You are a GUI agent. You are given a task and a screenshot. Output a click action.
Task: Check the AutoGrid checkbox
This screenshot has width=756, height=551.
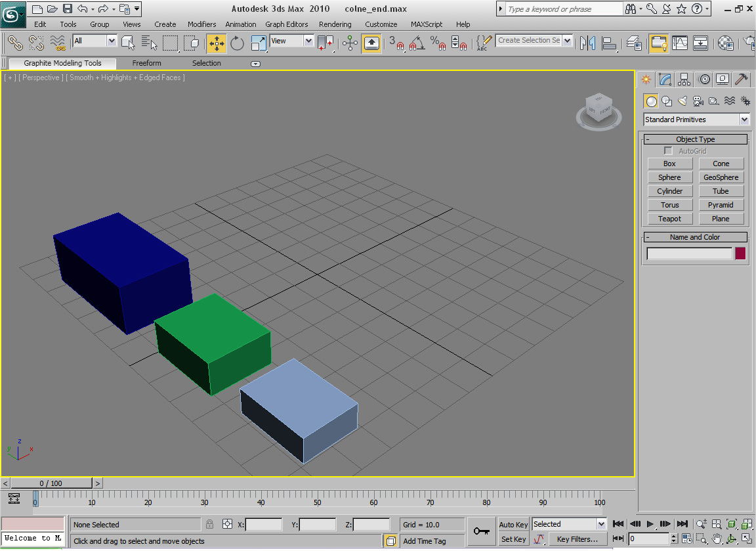[668, 150]
